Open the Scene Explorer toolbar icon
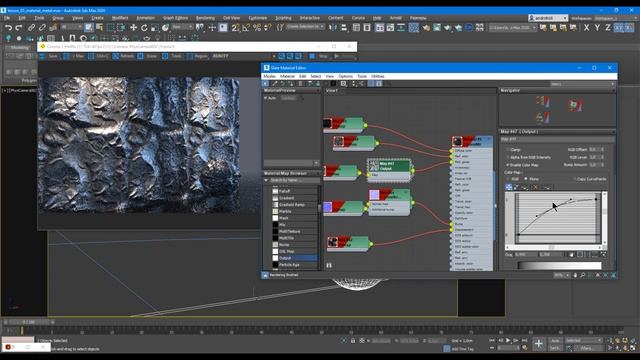This screenshot has width=640, height=360. click(356, 28)
